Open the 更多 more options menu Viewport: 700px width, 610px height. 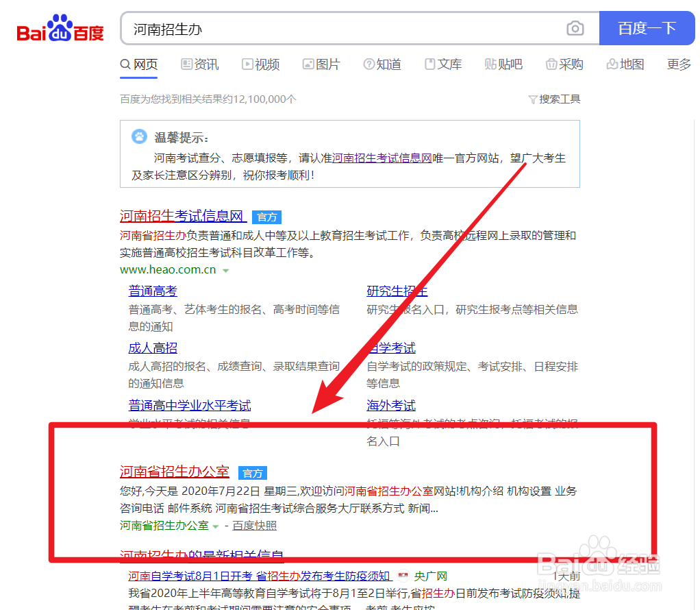point(677,64)
